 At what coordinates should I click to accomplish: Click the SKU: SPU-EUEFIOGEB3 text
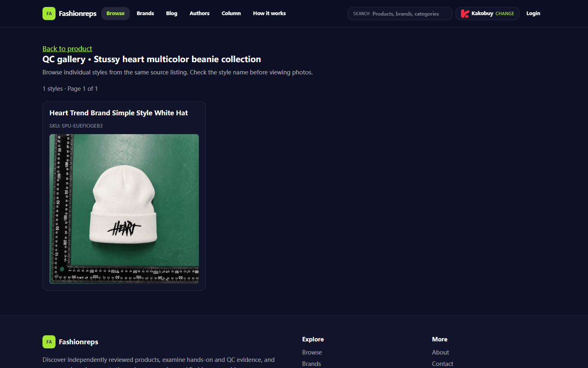pyautogui.click(x=76, y=126)
